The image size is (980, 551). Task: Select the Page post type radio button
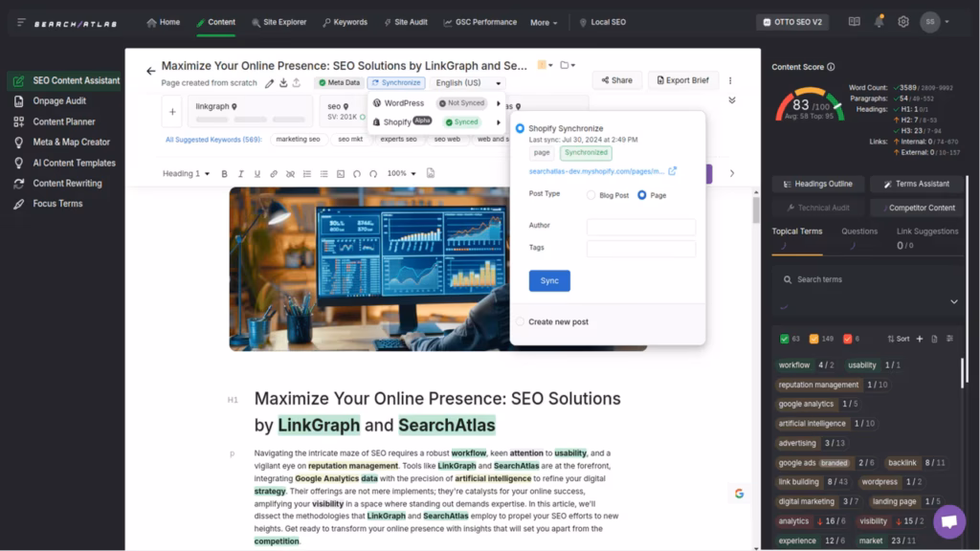point(642,195)
